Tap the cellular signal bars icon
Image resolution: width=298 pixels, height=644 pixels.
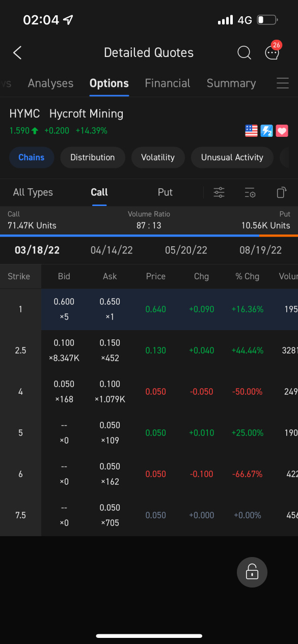pyautogui.click(x=225, y=20)
